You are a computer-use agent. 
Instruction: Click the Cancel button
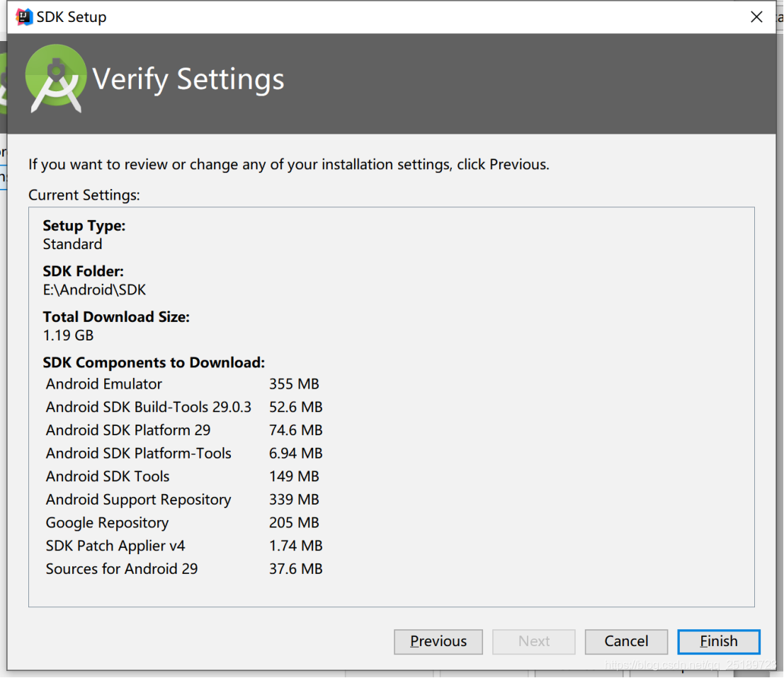pyautogui.click(x=626, y=641)
